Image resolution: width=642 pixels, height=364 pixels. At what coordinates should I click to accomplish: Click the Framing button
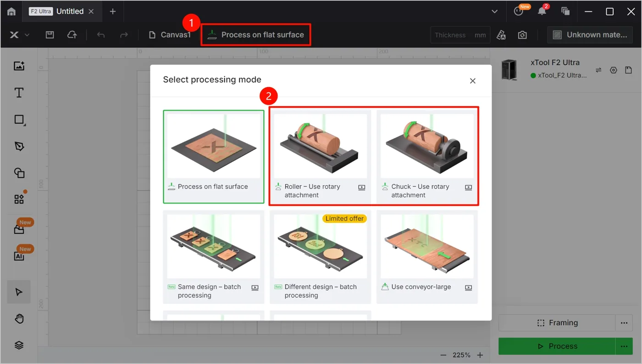(557, 323)
